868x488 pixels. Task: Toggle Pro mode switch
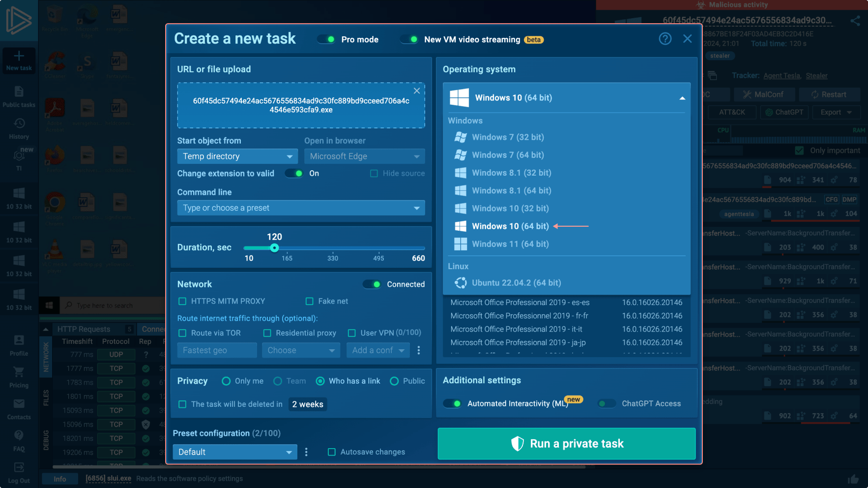click(x=326, y=39)
